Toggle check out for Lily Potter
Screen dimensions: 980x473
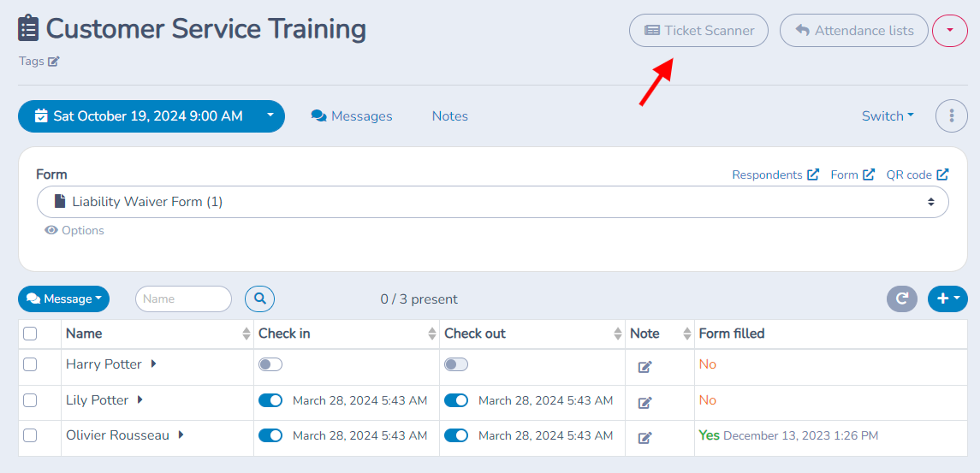(x=456, y=400)
